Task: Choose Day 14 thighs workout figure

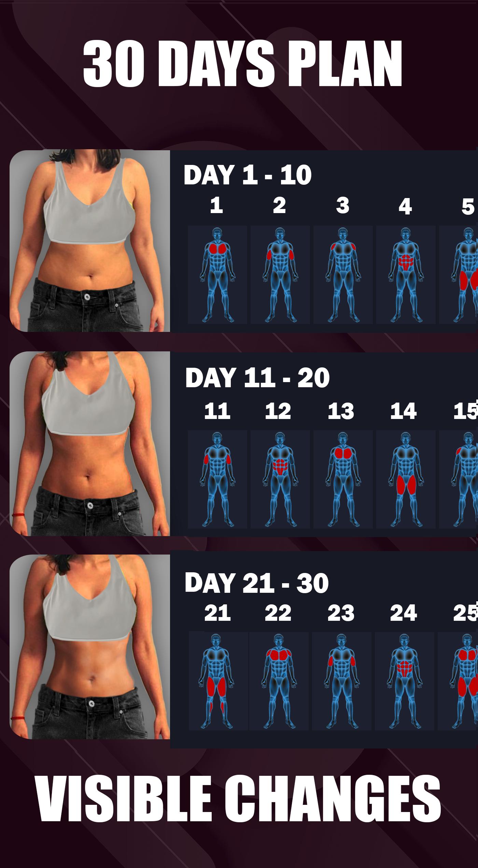Action: [406, 479]
